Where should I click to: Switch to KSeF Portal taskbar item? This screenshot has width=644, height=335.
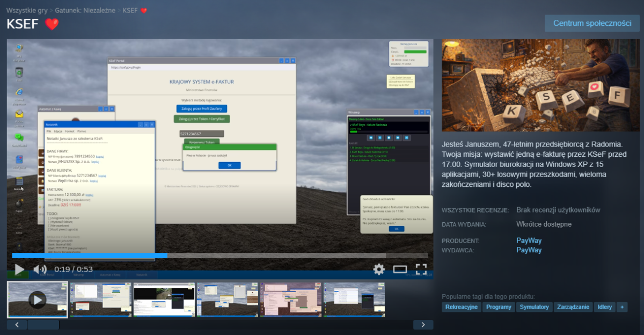click(47, 274)
